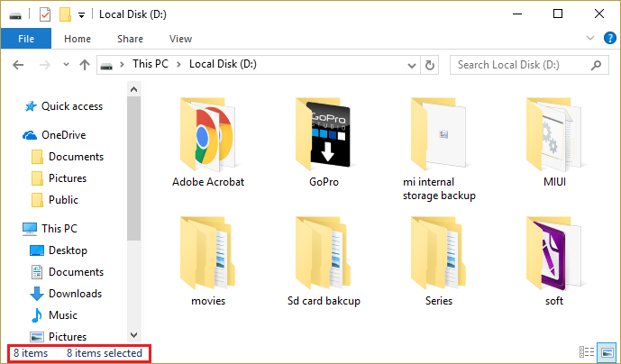This screenshot has width=621, height=364.
Task: Open Customize Quick Access Toolbar dropdown
Action: [x=81, y=14]
